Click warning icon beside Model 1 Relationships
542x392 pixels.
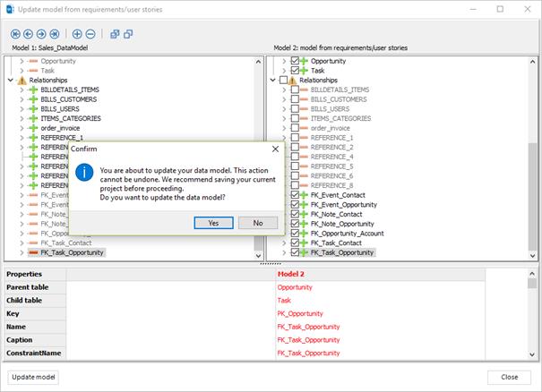22,81
